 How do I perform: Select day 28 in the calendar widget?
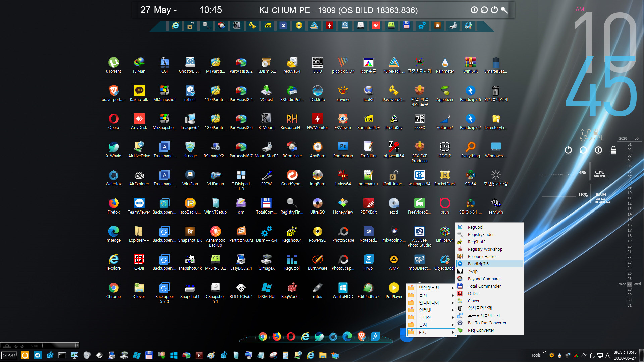630,289
